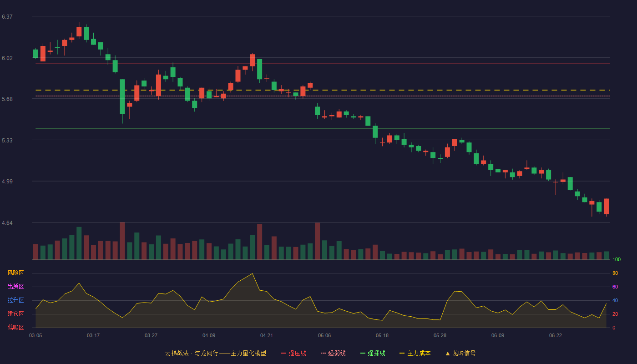Click the yellow dashed main cost line
The width and height of the screenshot is (637, 364).
pos(323,90)
